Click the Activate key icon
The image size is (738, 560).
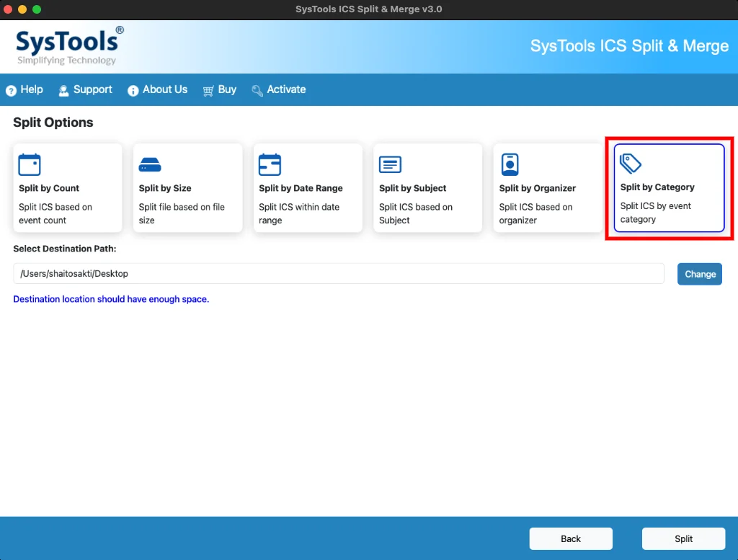[x=257, y=90]
